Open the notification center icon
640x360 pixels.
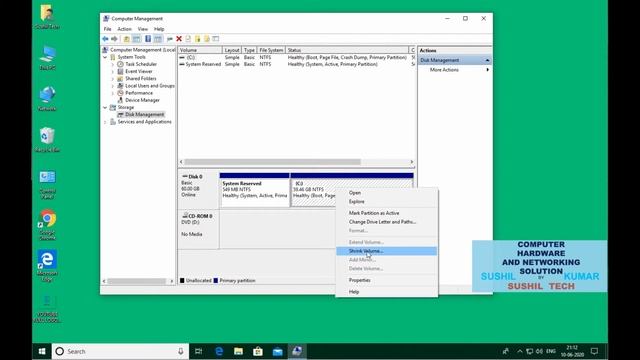594,351
